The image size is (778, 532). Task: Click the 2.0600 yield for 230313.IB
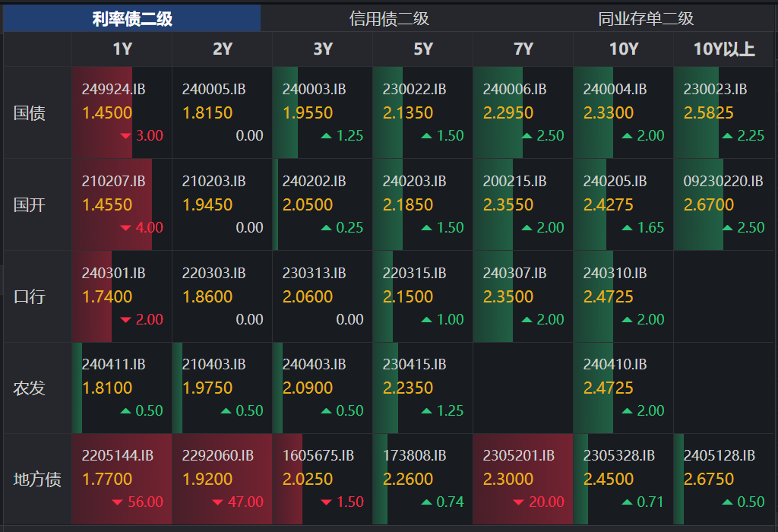pos(308,296)
